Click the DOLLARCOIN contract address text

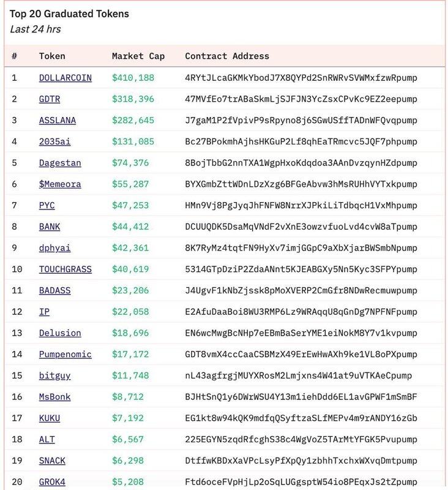pos(301,78)
